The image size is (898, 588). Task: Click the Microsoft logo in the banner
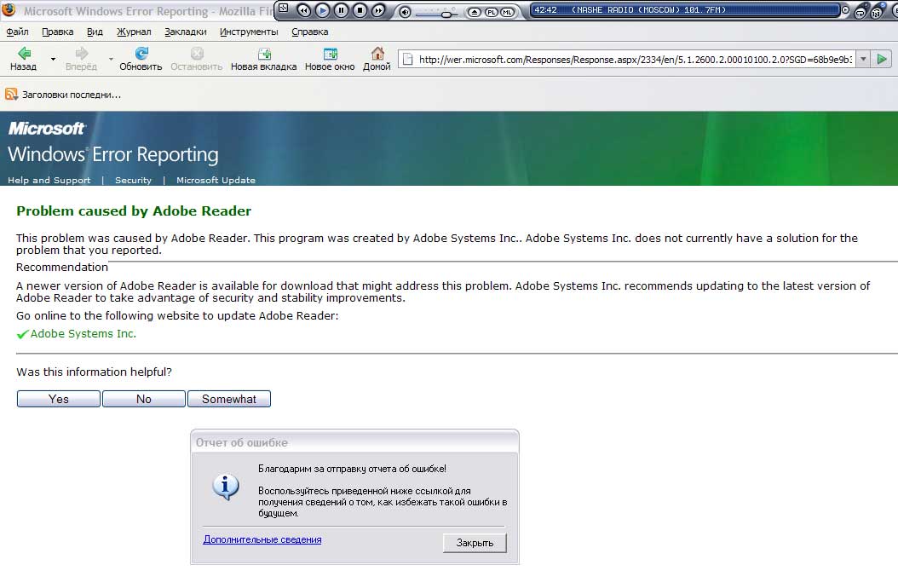click(46, 129)
